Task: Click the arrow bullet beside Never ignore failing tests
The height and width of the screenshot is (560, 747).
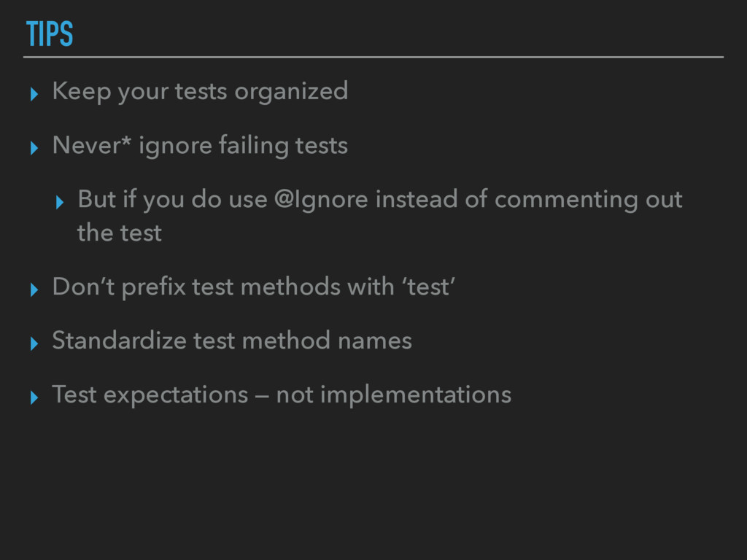Action: click(34, 147)
